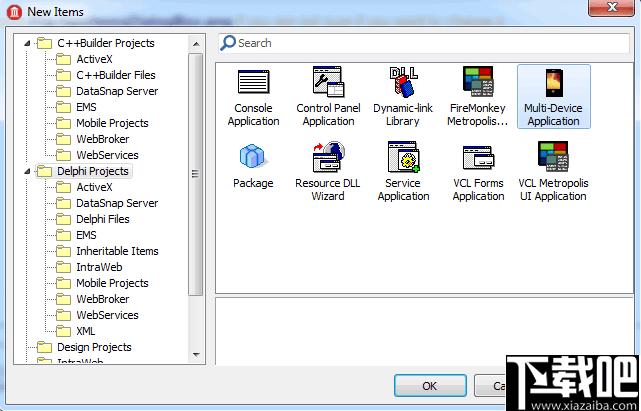Select the C++Builder Projects tree node
641x411 pixels.
click(96, 43)
